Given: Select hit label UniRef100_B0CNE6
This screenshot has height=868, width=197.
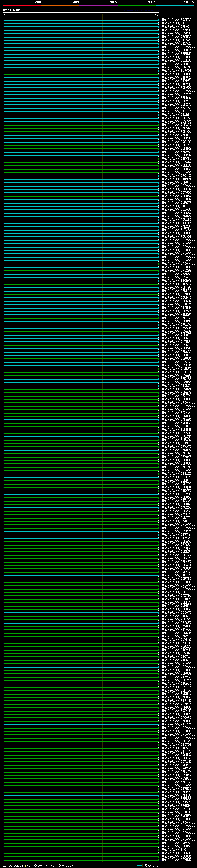Looking at the screenshot, I should pos(176,816).
